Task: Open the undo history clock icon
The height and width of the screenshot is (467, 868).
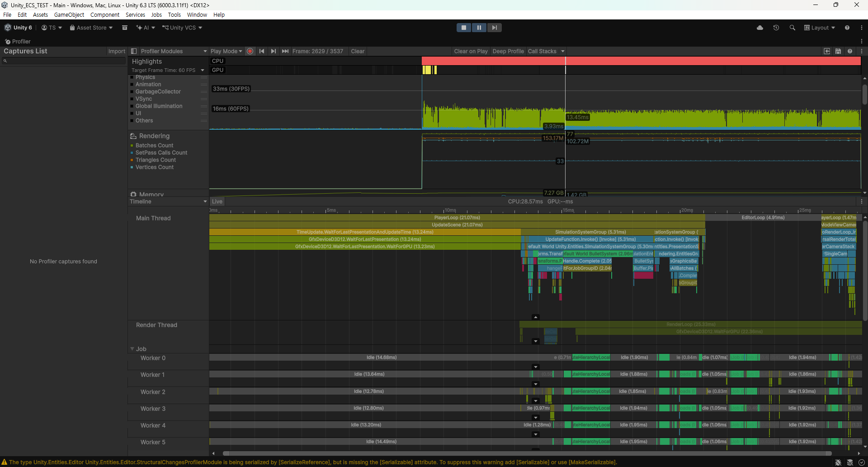Action: (x=776, y=28)
